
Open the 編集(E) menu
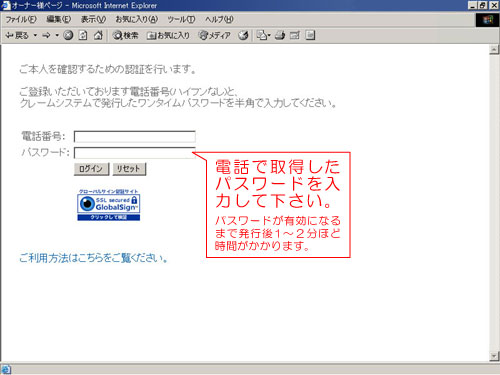click(59, 20)
